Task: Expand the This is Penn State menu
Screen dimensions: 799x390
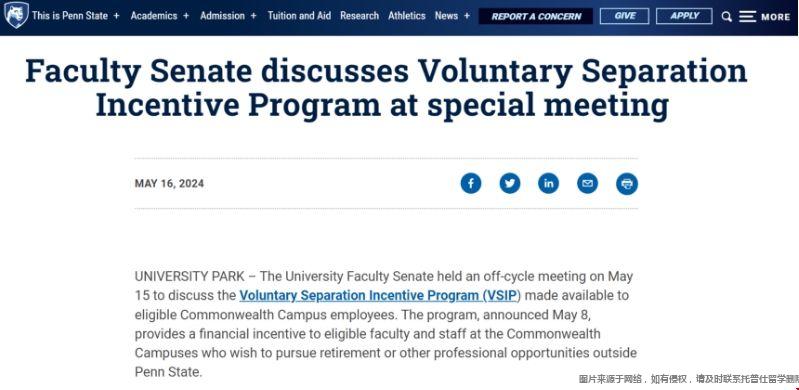Action: pos(76,16)
